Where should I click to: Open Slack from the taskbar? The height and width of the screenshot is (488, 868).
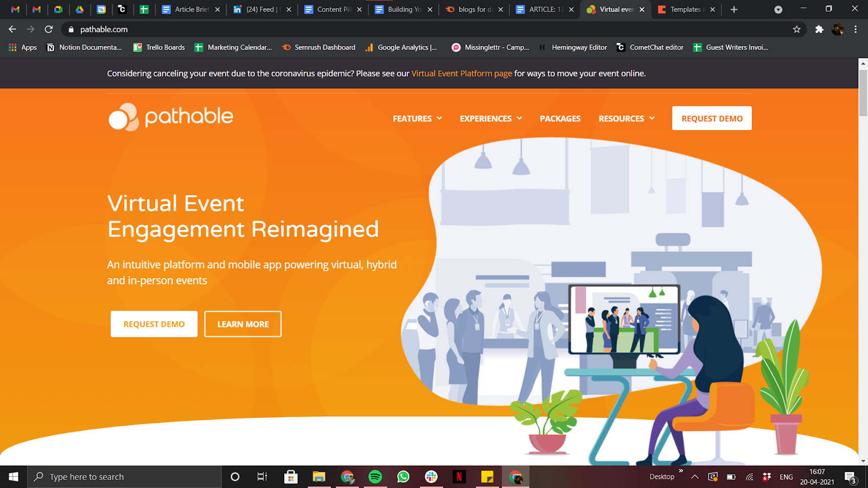coord(431,477)
